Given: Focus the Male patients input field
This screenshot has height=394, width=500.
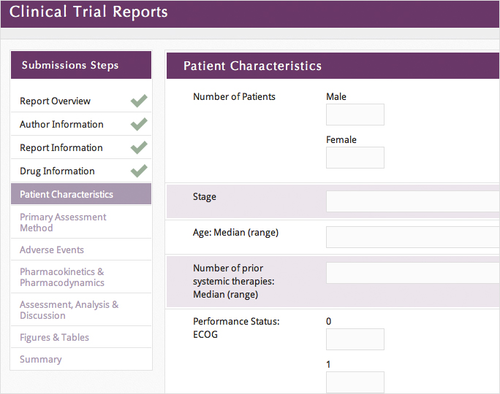Looking at the screenshot, I should [355, 115].
